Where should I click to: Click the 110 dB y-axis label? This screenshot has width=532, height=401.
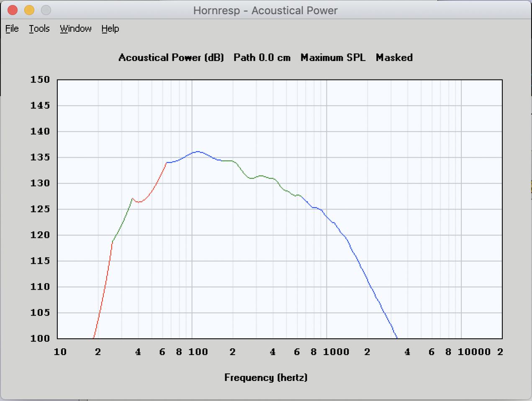[40, 287]
